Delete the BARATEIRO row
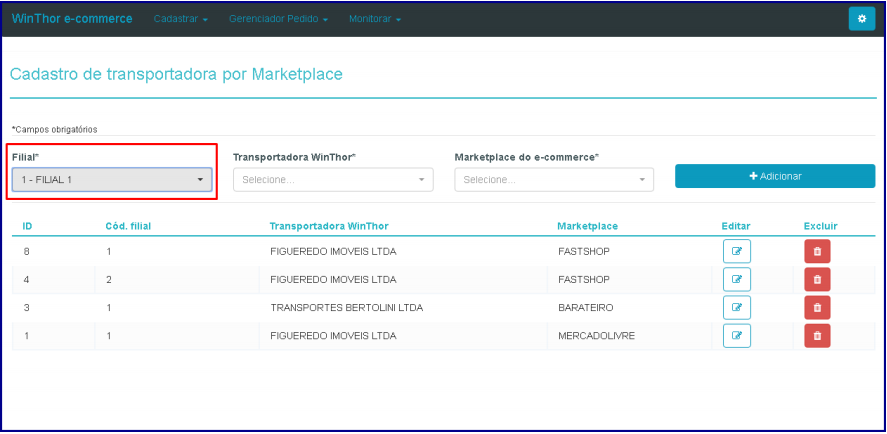The width and height of the screenshot is (887, 434). pos(817,307)
